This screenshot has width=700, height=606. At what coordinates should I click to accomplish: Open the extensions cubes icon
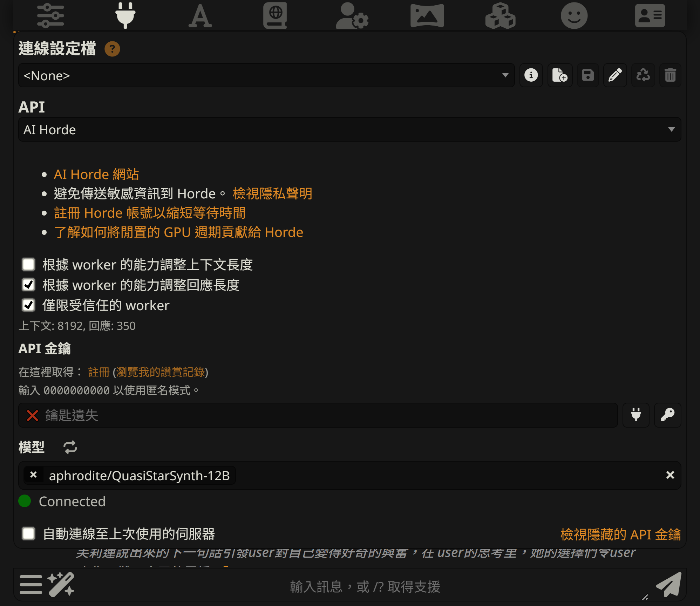(x=500, y=16)
